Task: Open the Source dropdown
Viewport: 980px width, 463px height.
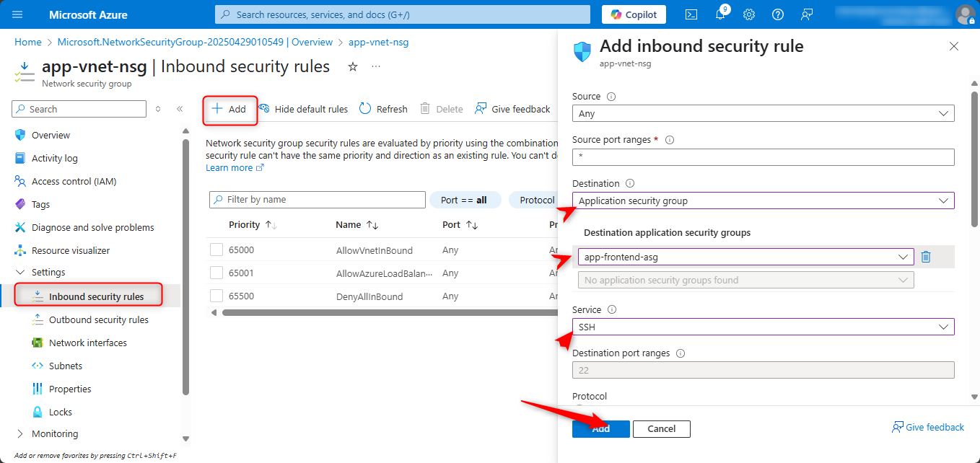Action: tap(764, 113)
